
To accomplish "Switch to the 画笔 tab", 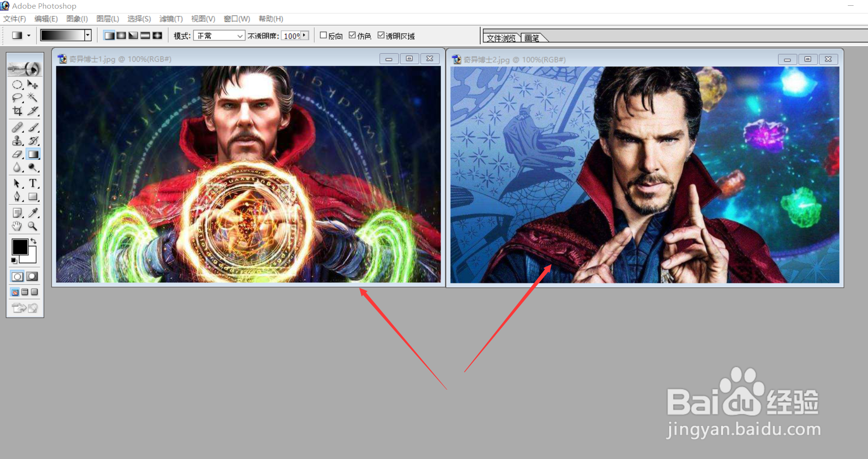I will [532, 38].
